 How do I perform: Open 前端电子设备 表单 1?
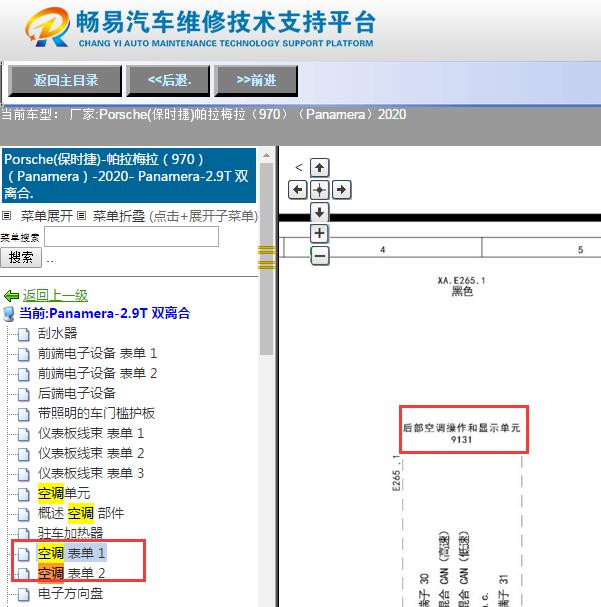[x=98, y=353]
